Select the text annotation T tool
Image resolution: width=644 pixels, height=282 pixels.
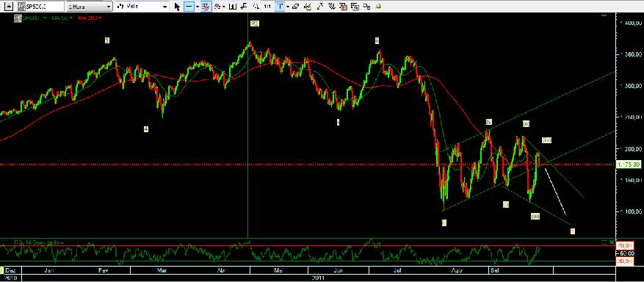pyautogui.click(x=280, y=7)
